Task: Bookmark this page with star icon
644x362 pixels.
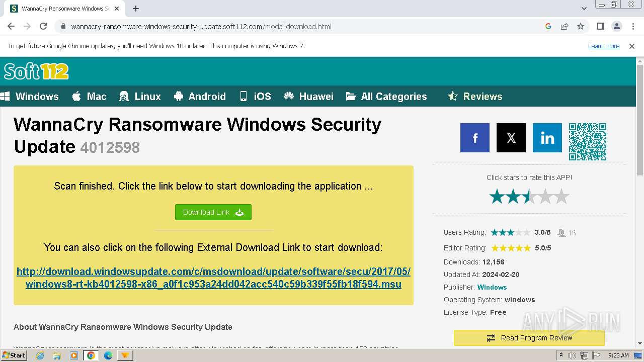Action: pyautogui.click(x=581, y=26)
